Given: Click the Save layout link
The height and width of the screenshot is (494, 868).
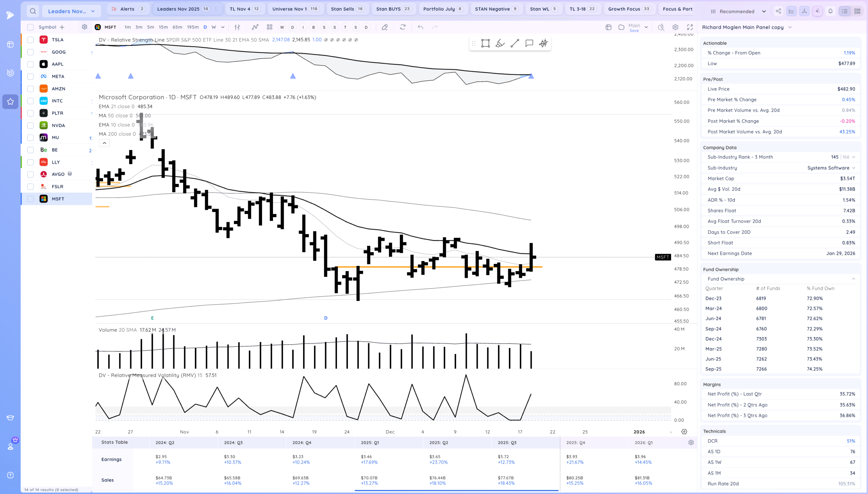Looking at the screenshot, I should coord(634,30).
